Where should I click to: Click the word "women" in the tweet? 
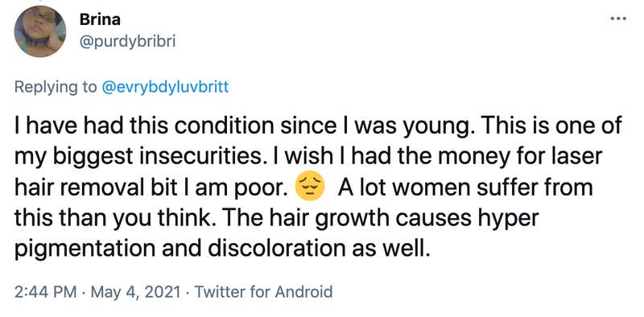[x=421, y=187]
